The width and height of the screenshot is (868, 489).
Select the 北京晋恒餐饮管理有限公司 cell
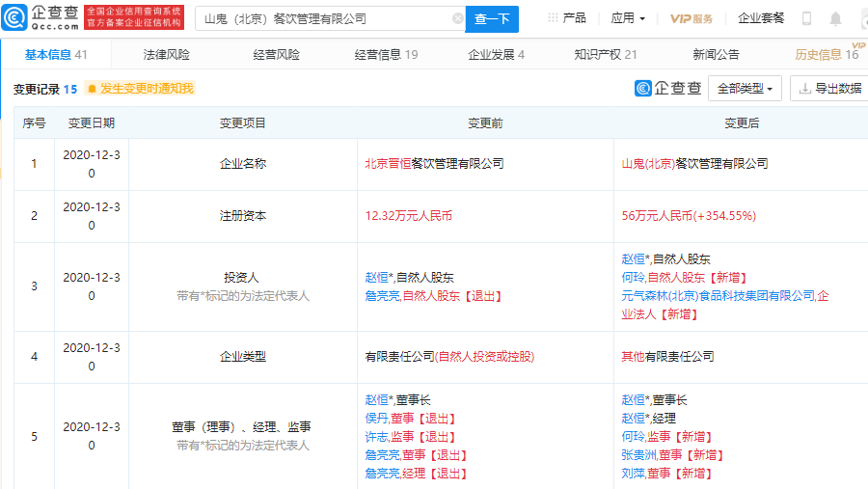point(485,164)
